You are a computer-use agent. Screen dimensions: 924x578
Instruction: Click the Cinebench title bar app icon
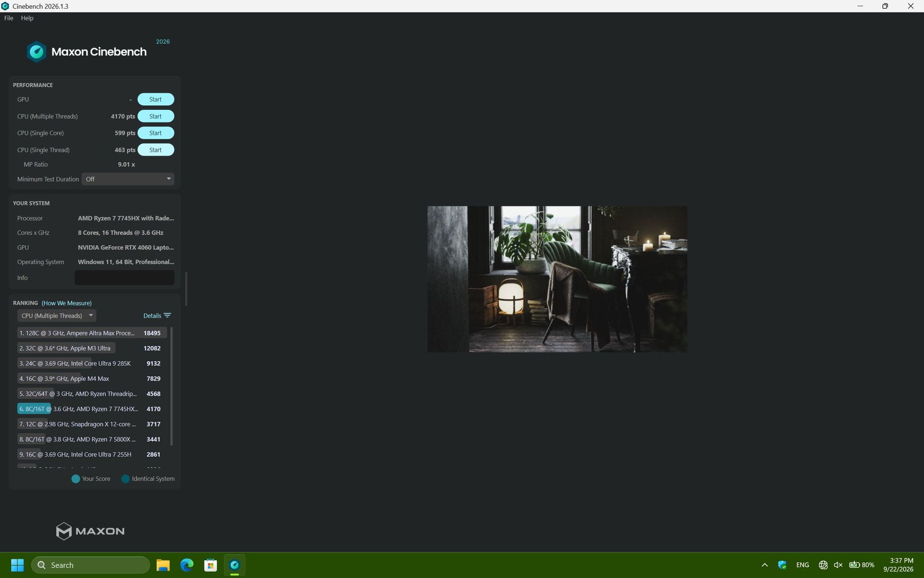coord(5,6)
